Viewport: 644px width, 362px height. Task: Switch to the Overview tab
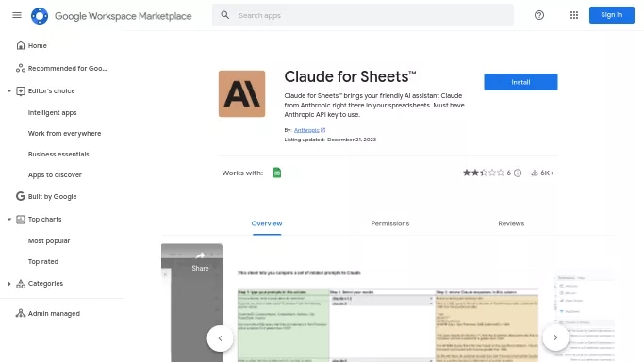pyautogui.click(x=267, y=223)
